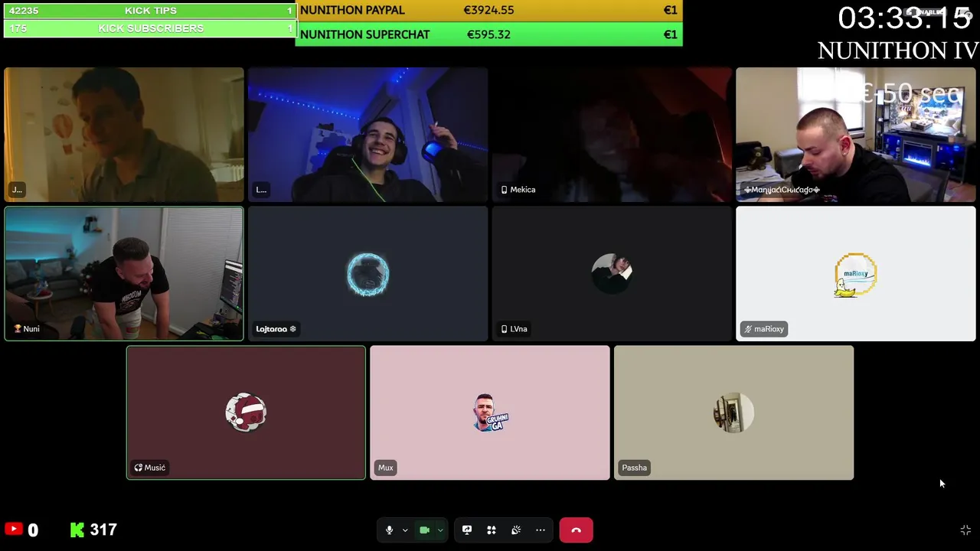Viewport: 980px width, 551px height.
Task: Click the Musić santa hat avatar
Action: tap(246, 412)
